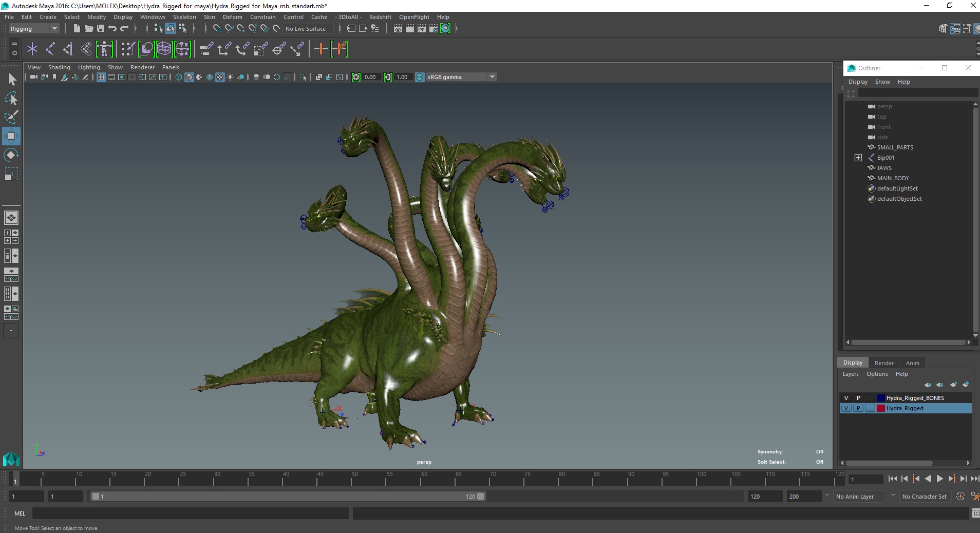Play animation forwards button
The width and height of the screenshot is (980, 533).
(x=939, y=479)
